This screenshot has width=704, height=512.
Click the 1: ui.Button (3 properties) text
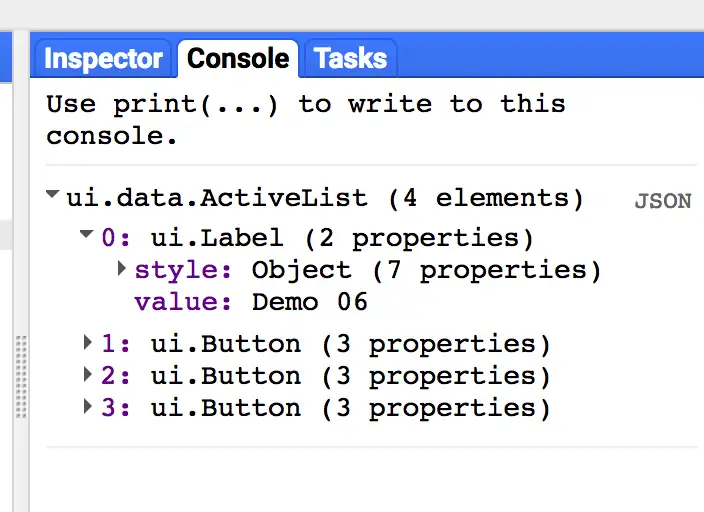click(x=326, y=344)
